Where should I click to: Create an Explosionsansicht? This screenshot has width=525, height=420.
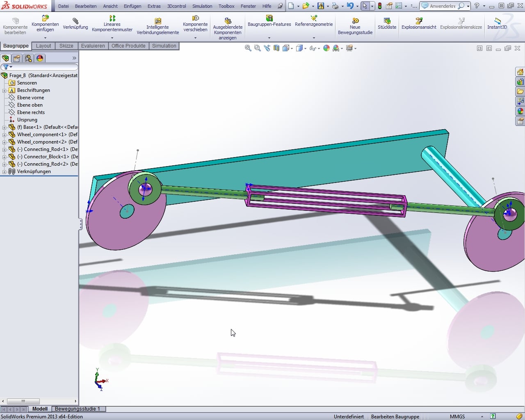(418, 21)
